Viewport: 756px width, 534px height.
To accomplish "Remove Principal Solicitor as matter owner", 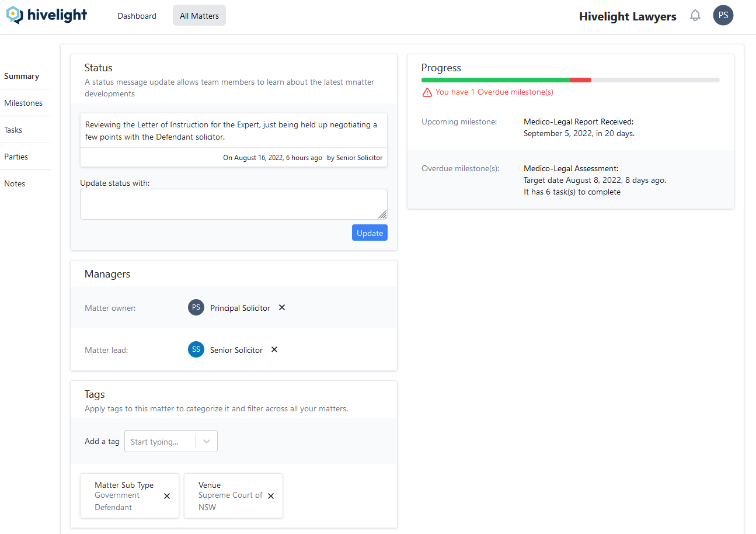I will coord(282,307).
